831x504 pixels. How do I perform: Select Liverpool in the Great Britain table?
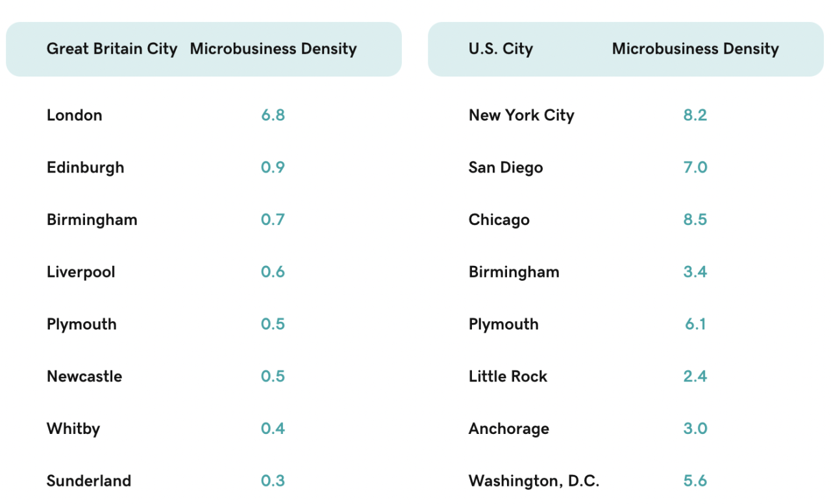point(81,272)
